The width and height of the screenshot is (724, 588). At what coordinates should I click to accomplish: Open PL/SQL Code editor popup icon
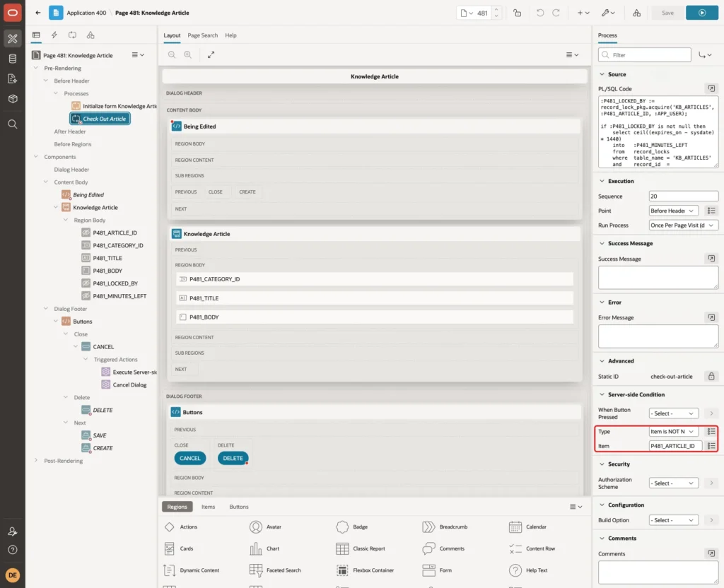711,88
